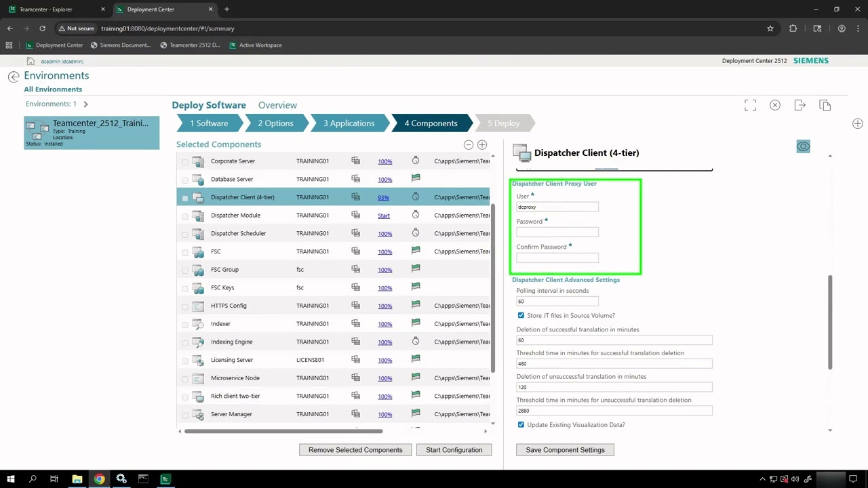The width and height of the screenshot is (868, 488).
Task: Click Save Component Settings button
Action: point(565,450)
